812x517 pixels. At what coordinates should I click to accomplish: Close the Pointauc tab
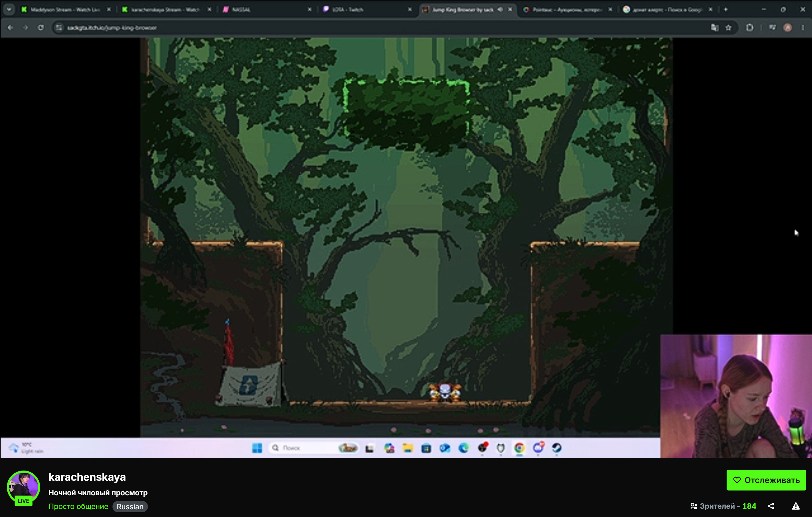click(x=610, y=10)
